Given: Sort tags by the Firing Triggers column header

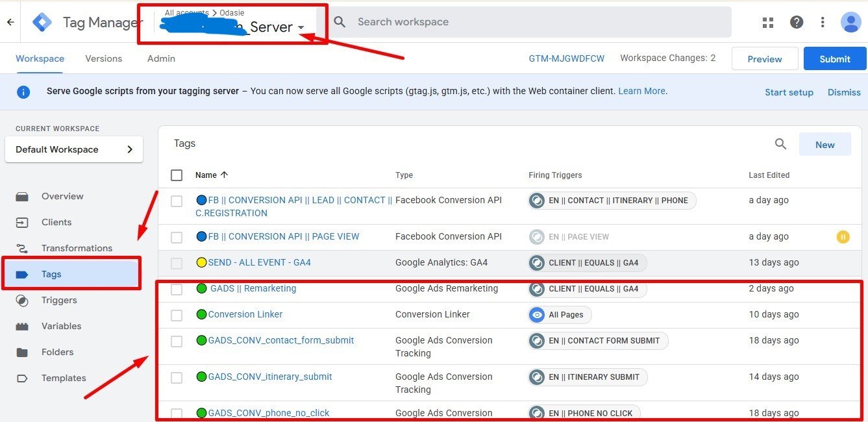Looking at the screenshot, I should click(555, 175).
